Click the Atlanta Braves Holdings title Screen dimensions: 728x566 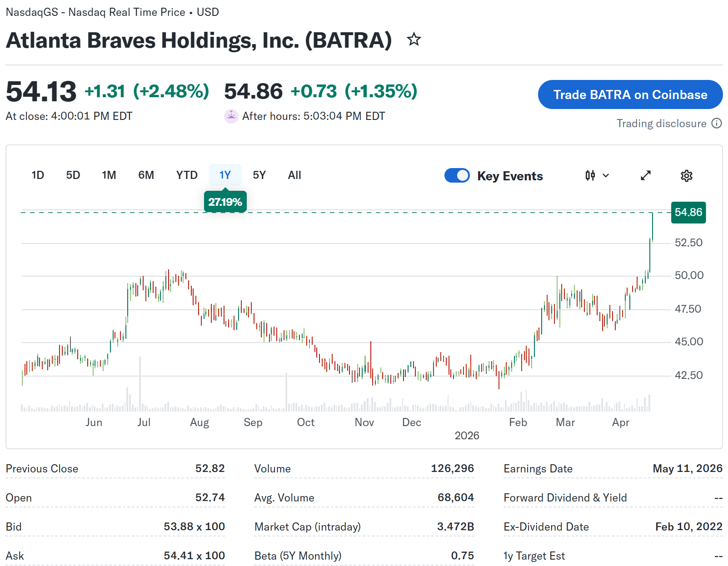(x=199, y=40)
